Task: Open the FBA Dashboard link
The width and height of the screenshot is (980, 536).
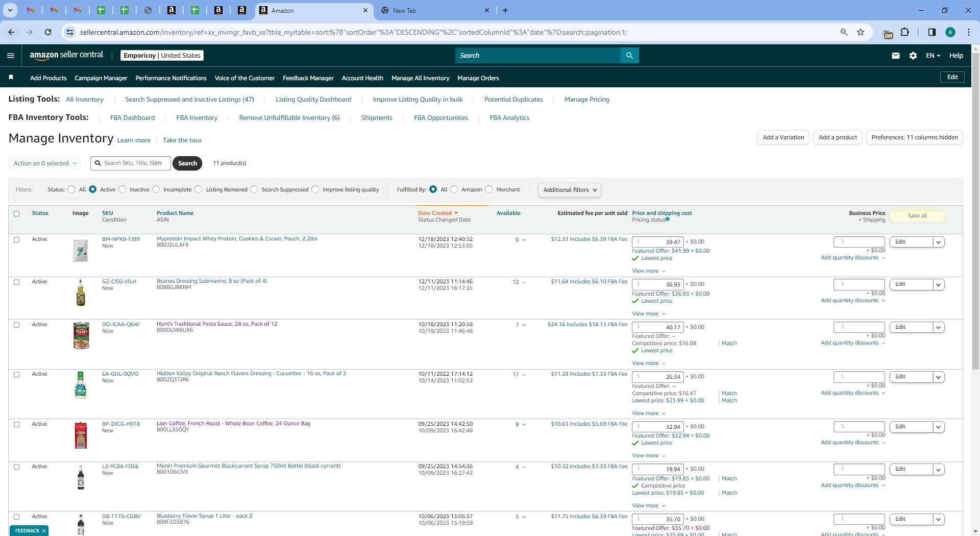Action: 132,118
